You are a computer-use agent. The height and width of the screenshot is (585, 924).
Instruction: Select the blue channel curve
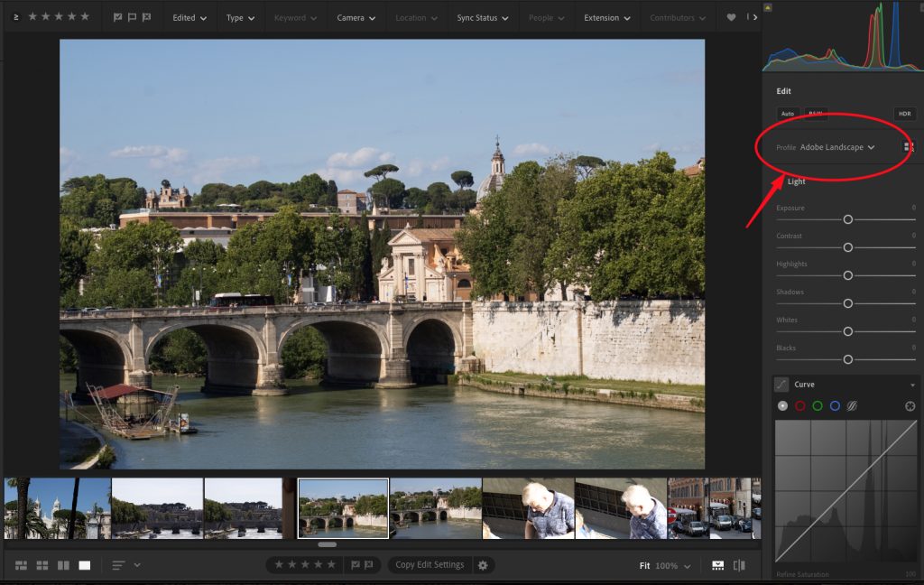(835, 406)
